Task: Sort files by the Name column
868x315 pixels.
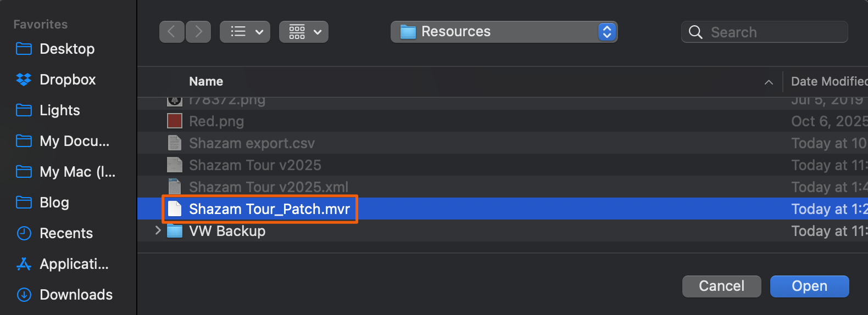Action: 206,82
